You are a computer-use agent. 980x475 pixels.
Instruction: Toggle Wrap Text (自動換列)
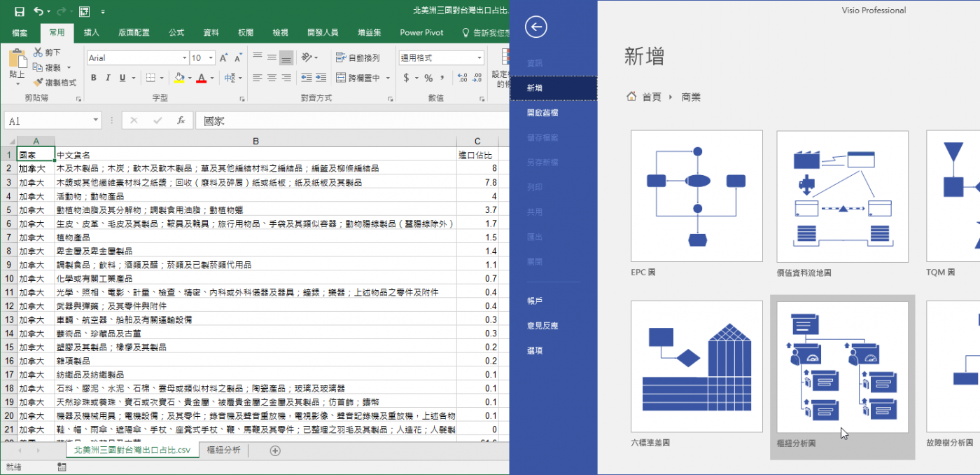click(358, 57)
